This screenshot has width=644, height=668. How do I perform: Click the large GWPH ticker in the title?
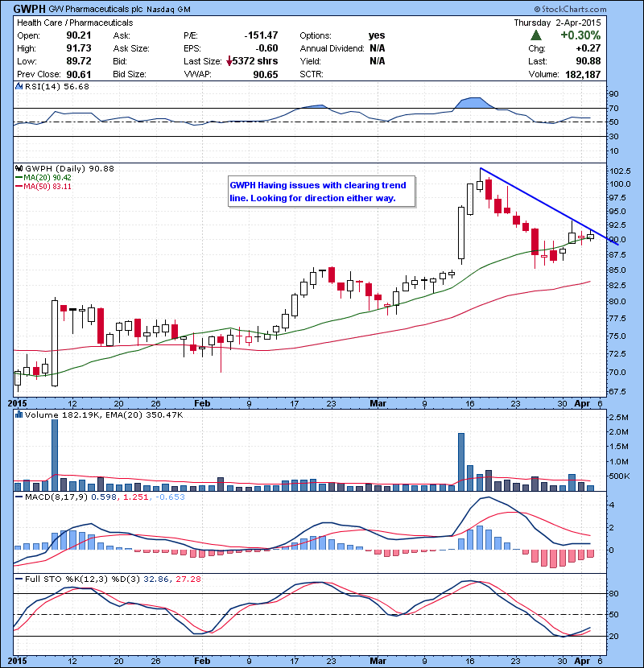coord(29,9)
